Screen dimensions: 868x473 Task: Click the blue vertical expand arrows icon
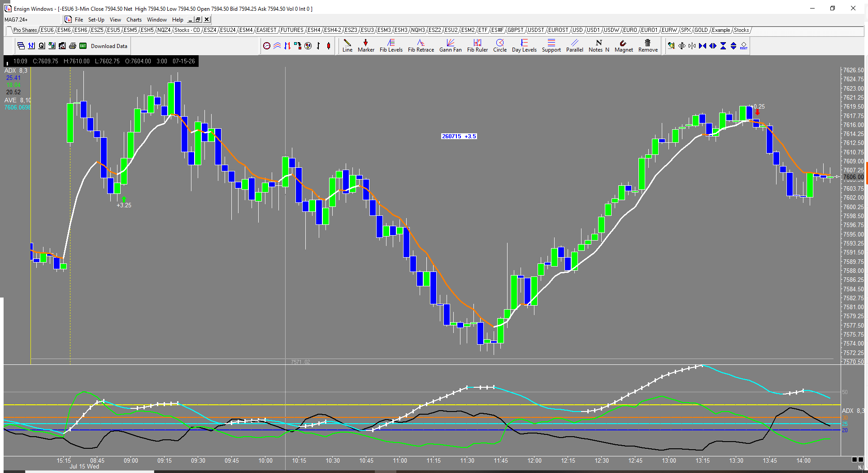(733, 46)
